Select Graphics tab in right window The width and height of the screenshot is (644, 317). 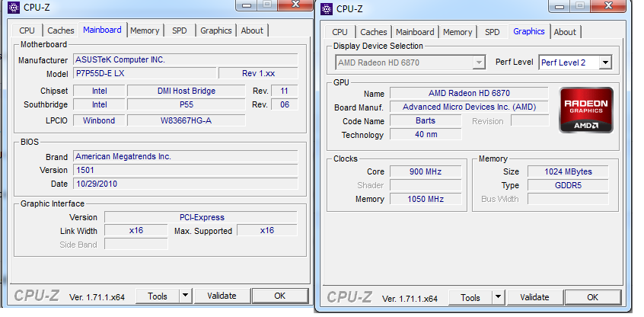pyautogui.click(x=529, y=31)
